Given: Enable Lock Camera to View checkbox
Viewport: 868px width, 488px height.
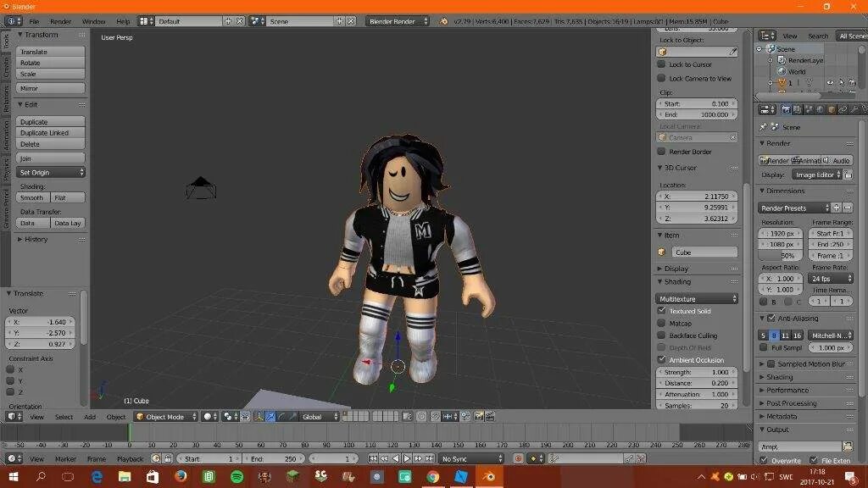Looking at the screenshot, I should (x=661, y=78).
